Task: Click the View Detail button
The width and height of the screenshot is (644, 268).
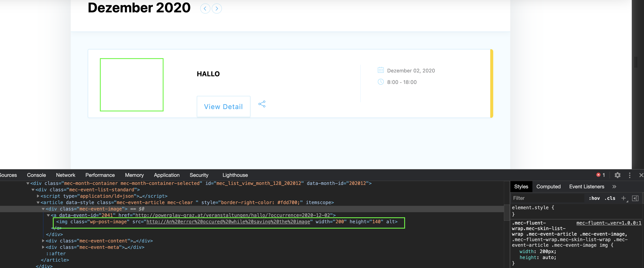Action: (x=223, y=107)
